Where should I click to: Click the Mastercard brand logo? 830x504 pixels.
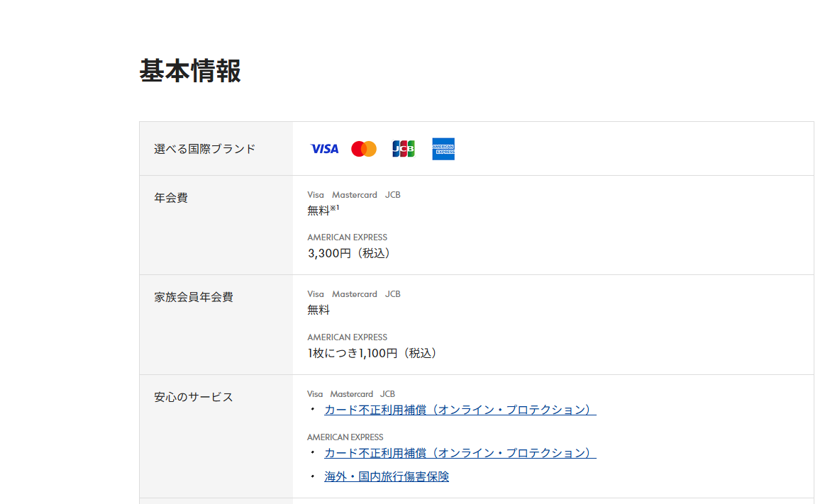364,149
